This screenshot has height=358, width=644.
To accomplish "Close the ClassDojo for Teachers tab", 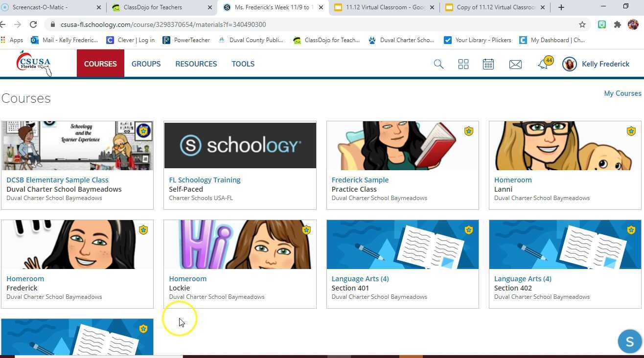I will [210, 7].
